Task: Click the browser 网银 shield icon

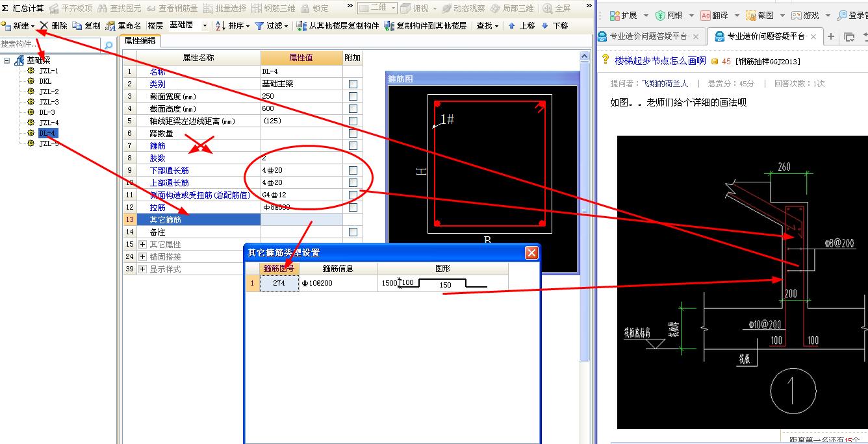Action: 660,15
